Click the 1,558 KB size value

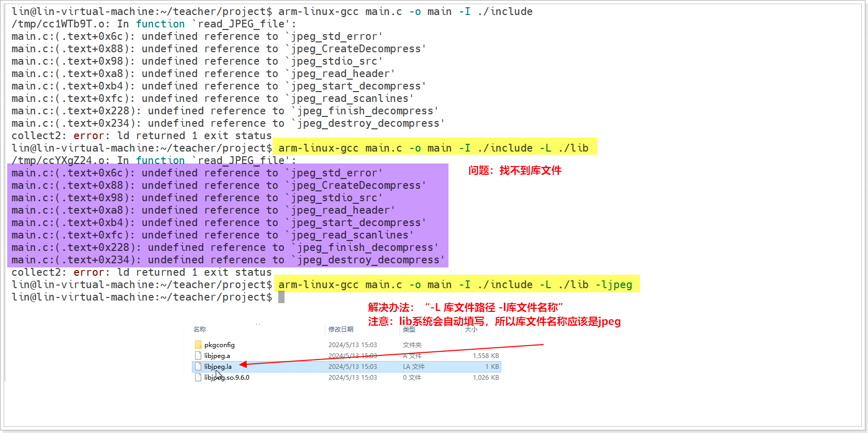(486, 355)
